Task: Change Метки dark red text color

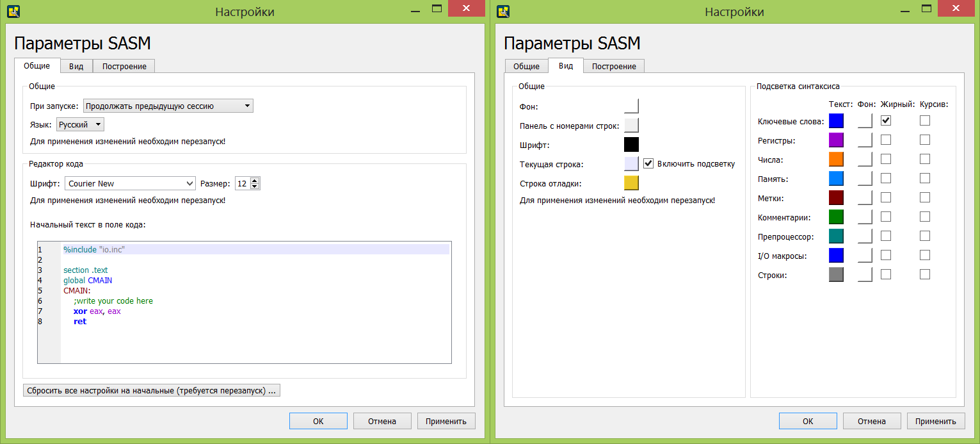Action: point(836,197)
